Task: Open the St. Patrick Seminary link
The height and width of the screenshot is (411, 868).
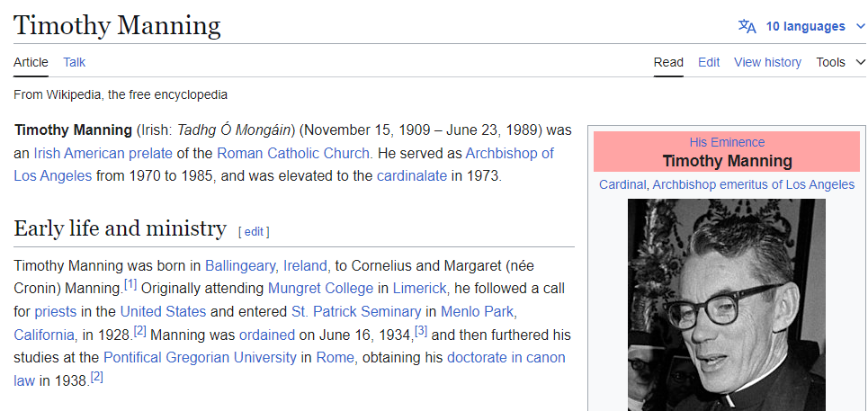Action: point(356,311)
